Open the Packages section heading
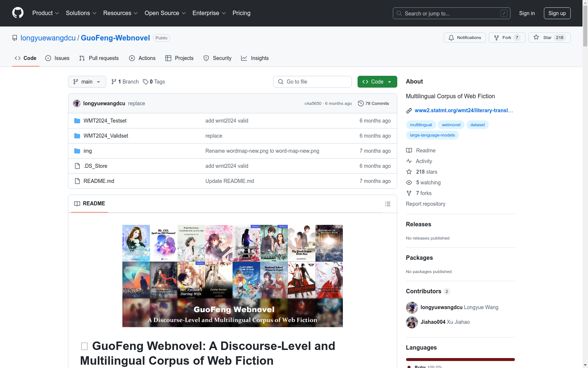Screen dimensions: 588x368 [419, 258]
